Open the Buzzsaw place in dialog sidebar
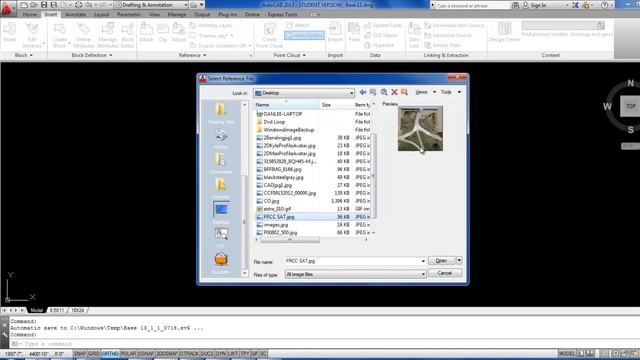Image resolution: width=640 pixels, height=360 pixels. [221, 263]
